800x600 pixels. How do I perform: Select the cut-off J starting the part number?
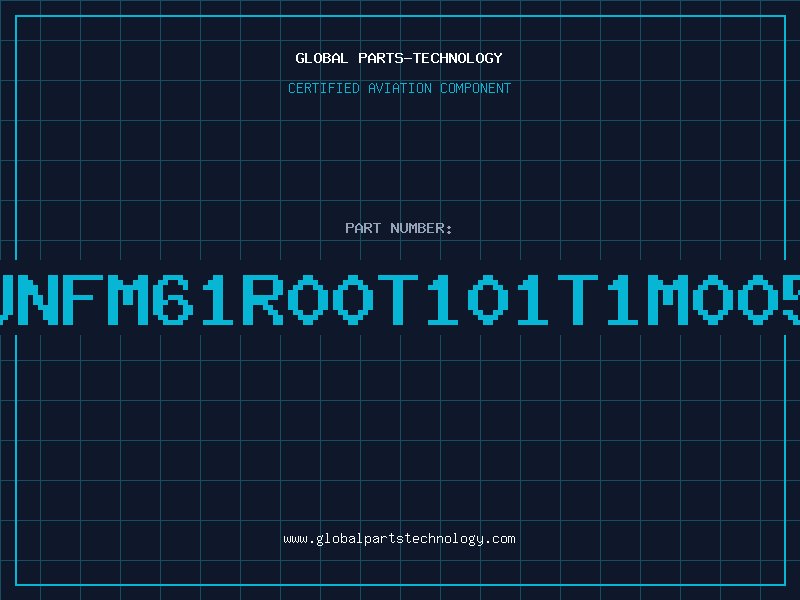pyautogui.click(x=6, y=300)
